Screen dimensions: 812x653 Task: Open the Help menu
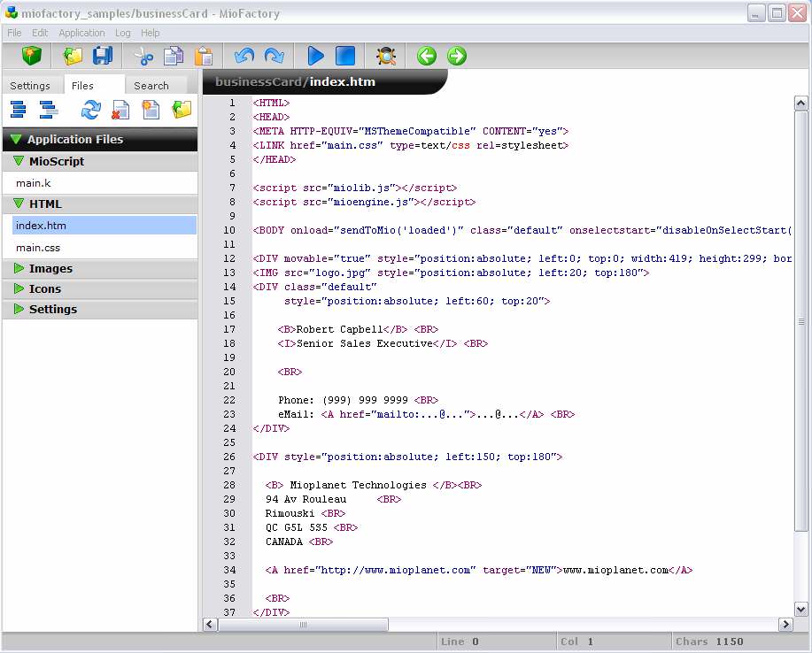point(151,33)
